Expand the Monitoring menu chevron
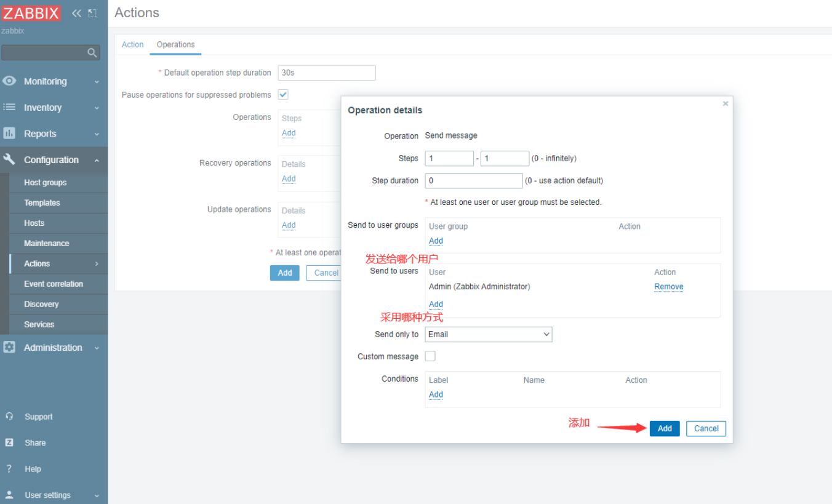 point(97,82)
